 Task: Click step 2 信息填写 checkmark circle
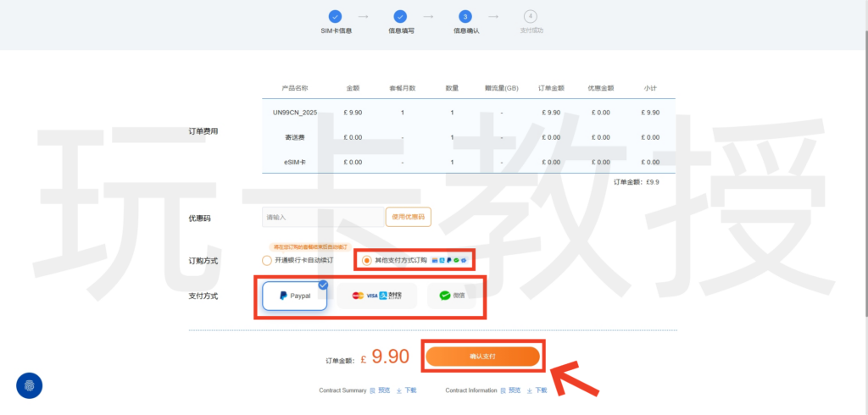[401, 16]
